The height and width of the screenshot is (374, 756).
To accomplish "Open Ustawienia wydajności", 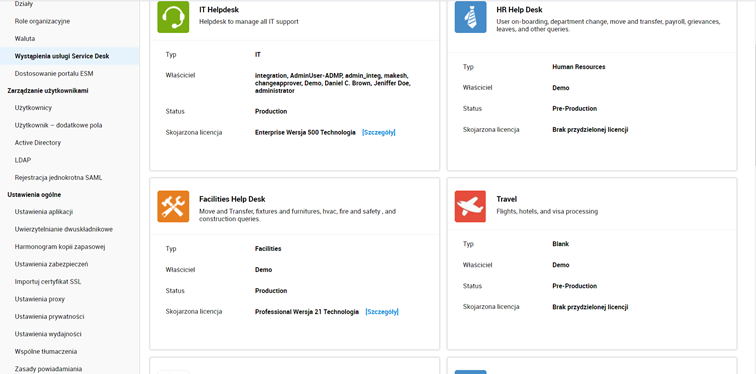I will 48,334.
